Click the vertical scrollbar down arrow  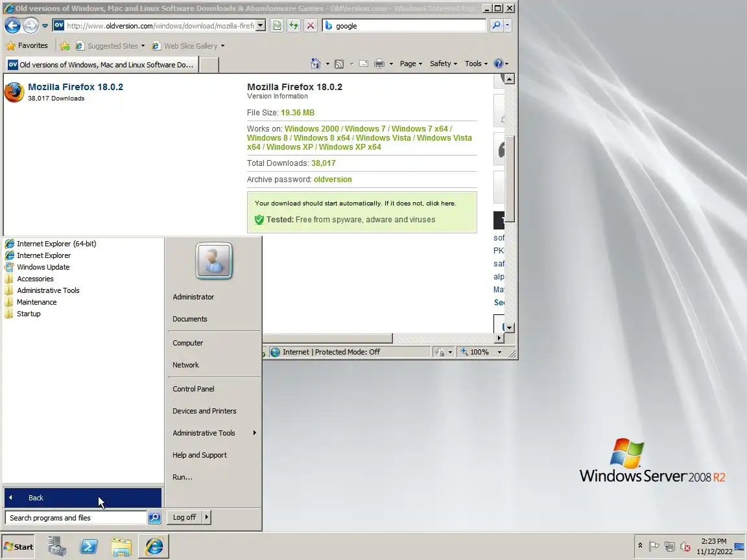509,327
